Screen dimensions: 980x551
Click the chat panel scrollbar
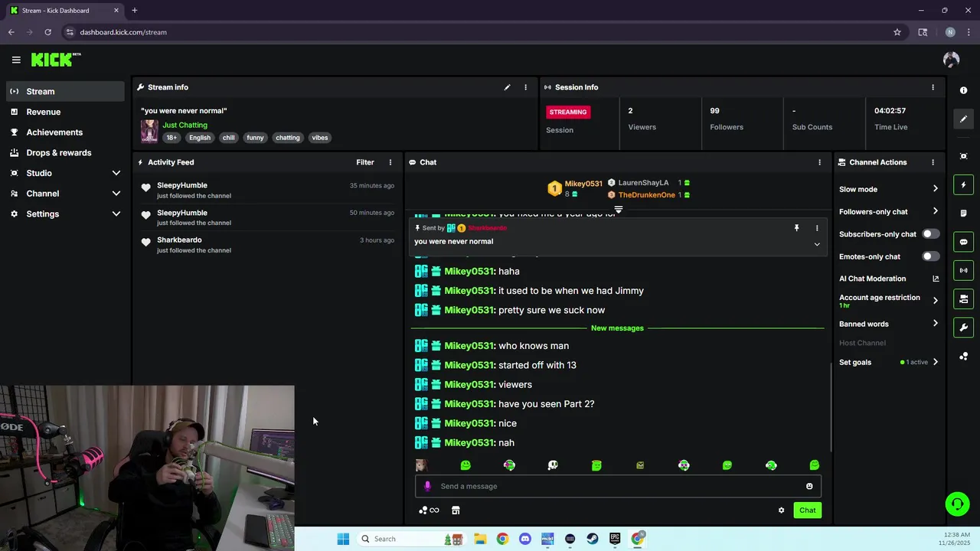[x=831, y=406]
